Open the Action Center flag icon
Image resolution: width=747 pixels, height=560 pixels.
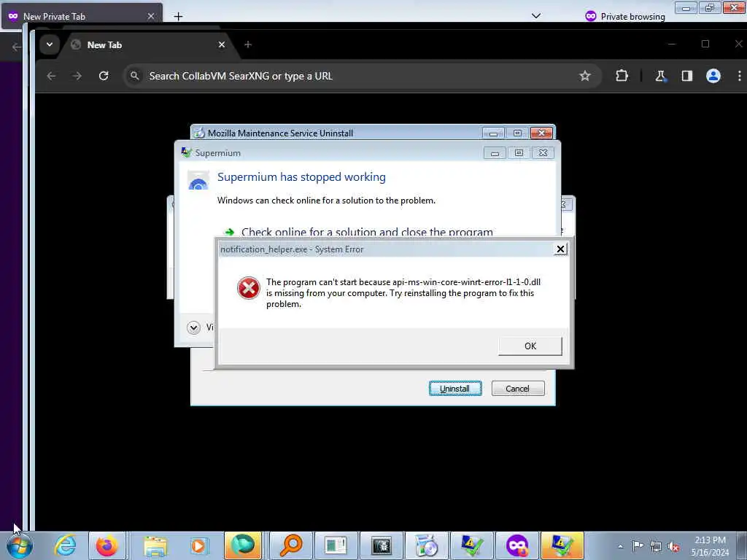pyautogui.click(x=638, y=545)
